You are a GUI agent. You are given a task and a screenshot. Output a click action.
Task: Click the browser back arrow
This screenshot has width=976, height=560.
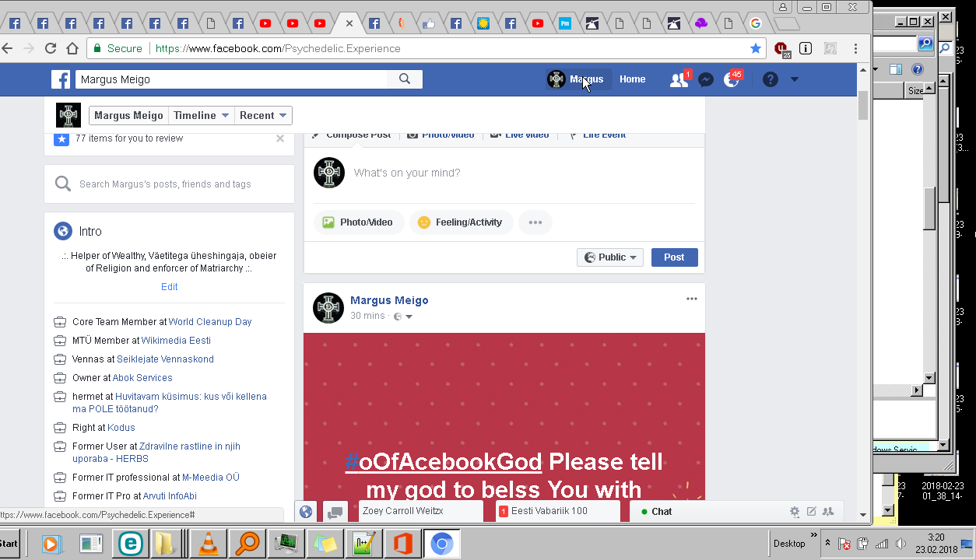tap(7, 48)
